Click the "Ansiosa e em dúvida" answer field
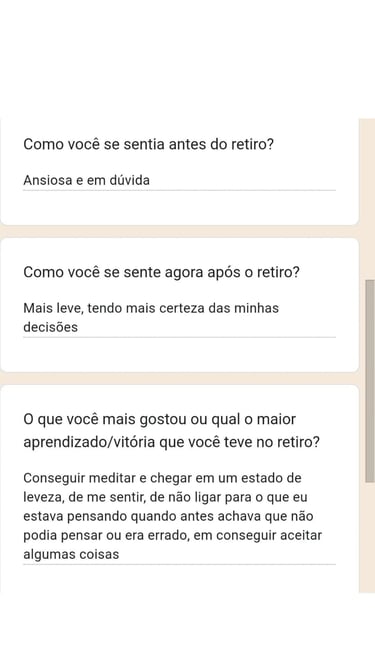This screenshot has height=666, width=375. pos(179,180)
